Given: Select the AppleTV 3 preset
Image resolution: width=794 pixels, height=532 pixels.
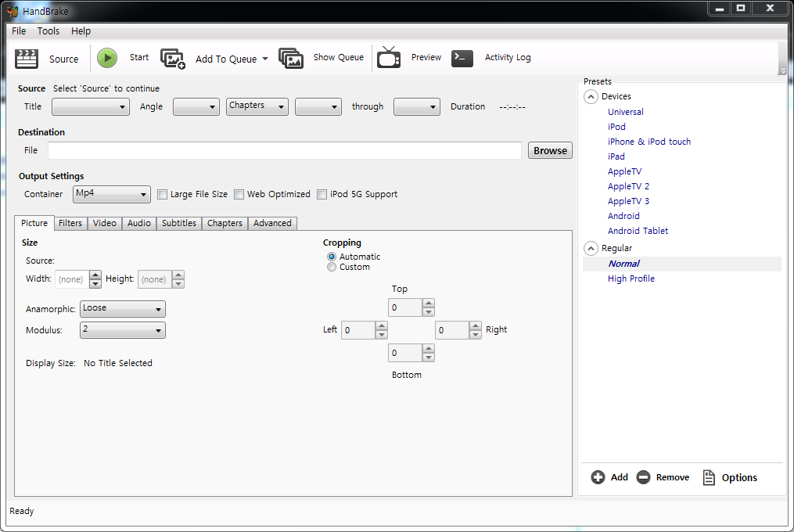Looking at the screenshot, I should point(628,201).
